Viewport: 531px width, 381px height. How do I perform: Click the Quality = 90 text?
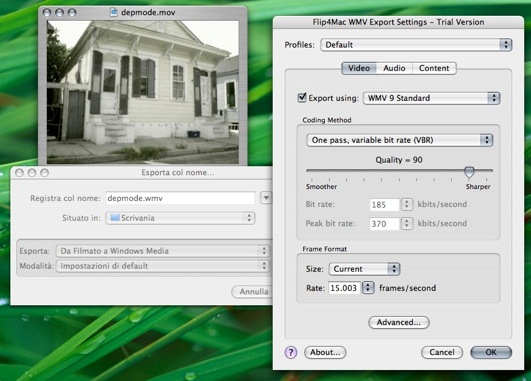pyautogui.click(x=399, y=160)
